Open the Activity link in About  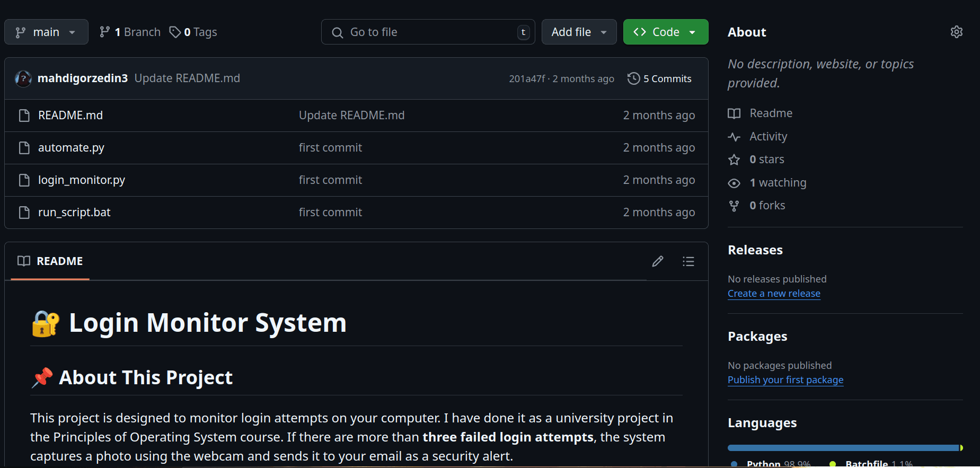[768, 136]
